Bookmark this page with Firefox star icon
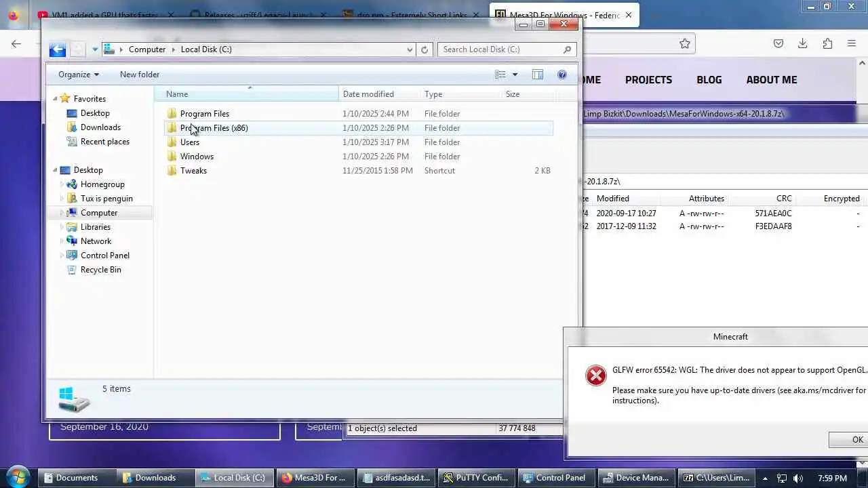This screenshot has width=868, height=488. pyautogui.click(x=685, y=43)
